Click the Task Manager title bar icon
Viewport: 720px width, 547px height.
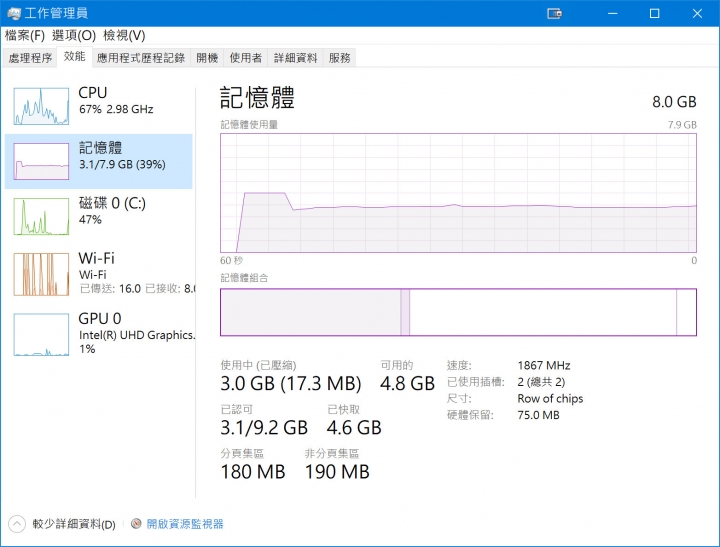click(14, 13)
